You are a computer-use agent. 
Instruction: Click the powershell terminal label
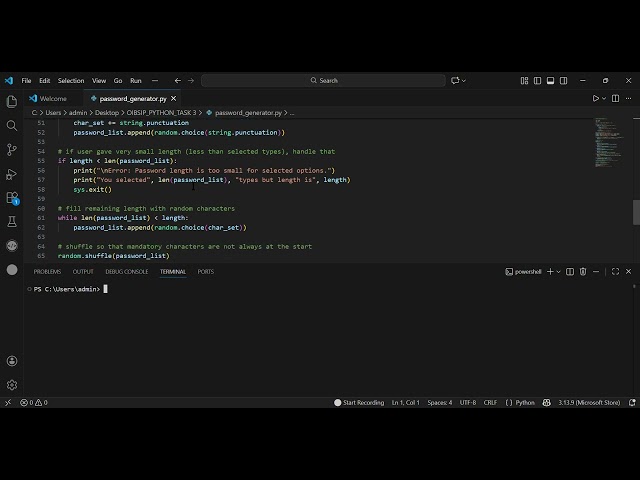(x=524, y=271)
